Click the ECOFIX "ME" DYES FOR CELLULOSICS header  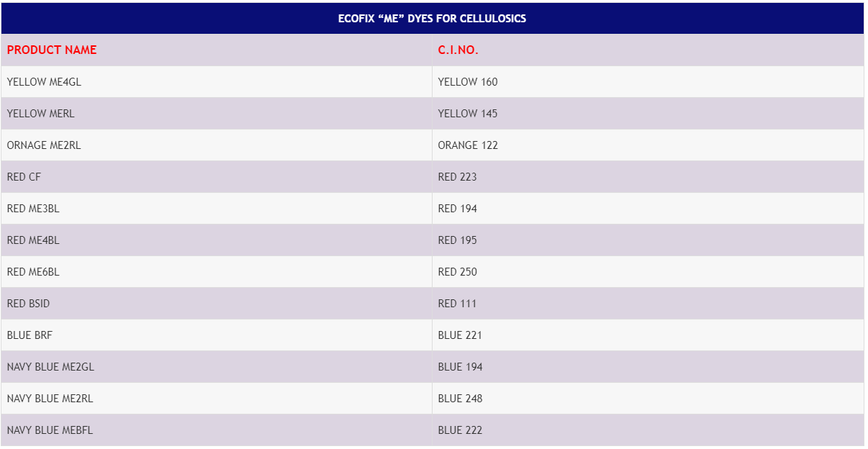click(432, 19)
